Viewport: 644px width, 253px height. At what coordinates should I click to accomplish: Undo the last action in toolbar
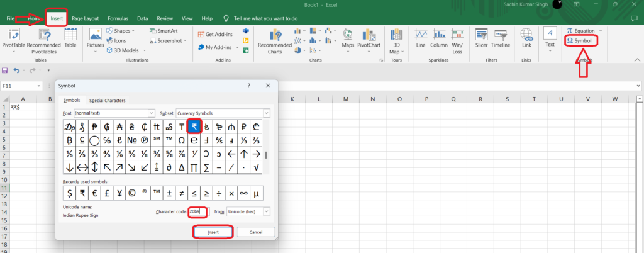pos(16,70)
